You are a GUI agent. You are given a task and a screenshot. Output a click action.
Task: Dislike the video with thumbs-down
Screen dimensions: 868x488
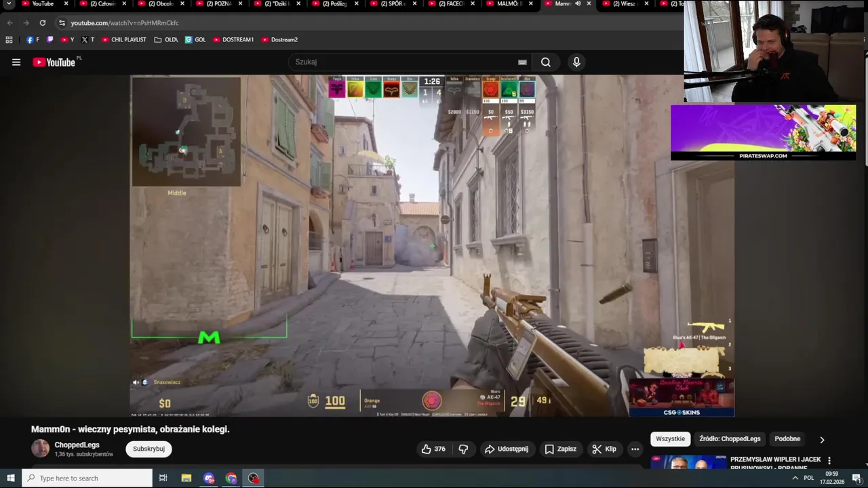[463, 449]
